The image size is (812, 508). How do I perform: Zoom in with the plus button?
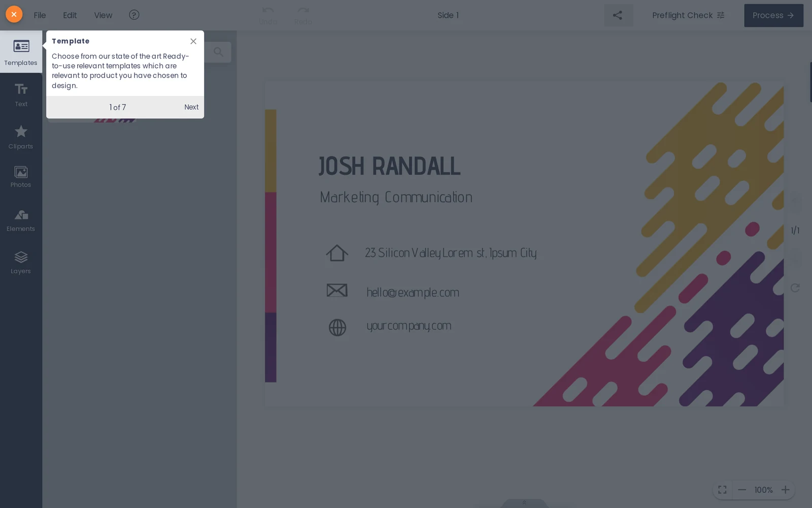point(785,490)
